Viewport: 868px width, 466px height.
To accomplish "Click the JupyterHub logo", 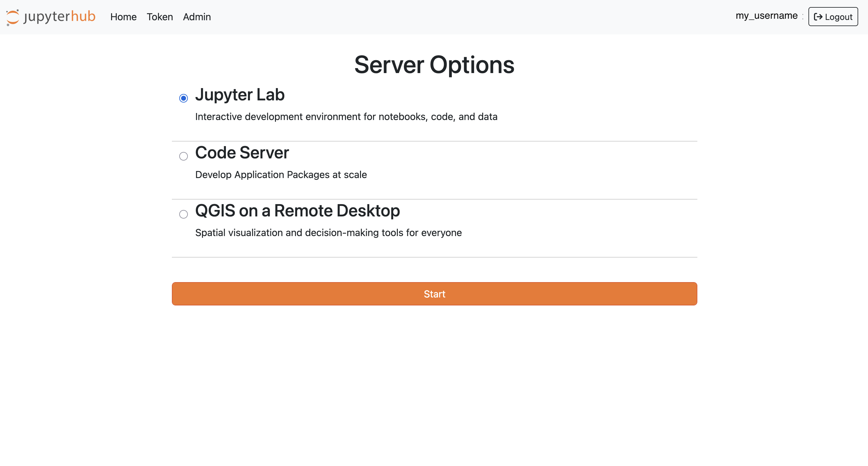I will point(51,17).
